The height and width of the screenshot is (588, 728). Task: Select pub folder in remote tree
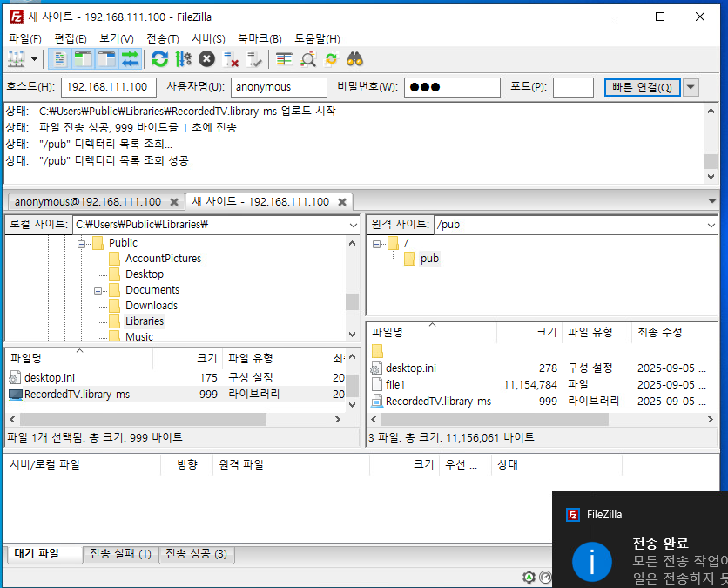(429, 259)
